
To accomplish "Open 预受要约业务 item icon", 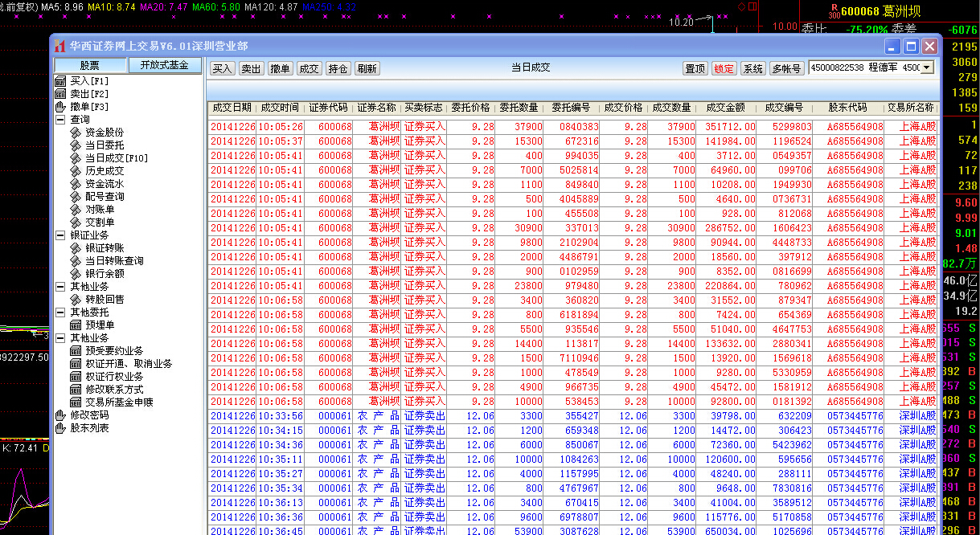I will [x=76, y=351].
